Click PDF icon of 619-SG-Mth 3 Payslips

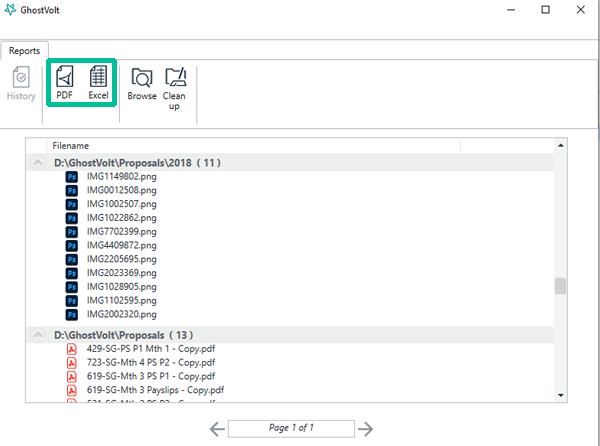(72, 390)
